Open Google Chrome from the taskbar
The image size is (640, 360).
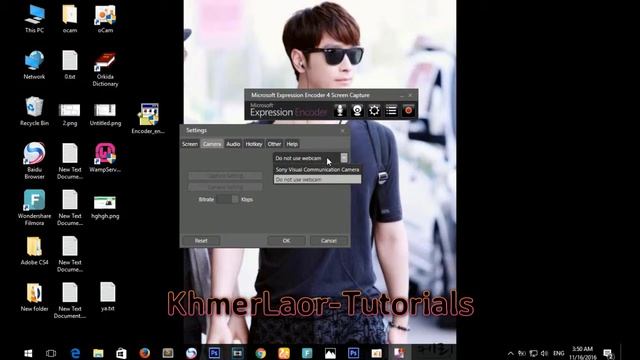point(261,353)
